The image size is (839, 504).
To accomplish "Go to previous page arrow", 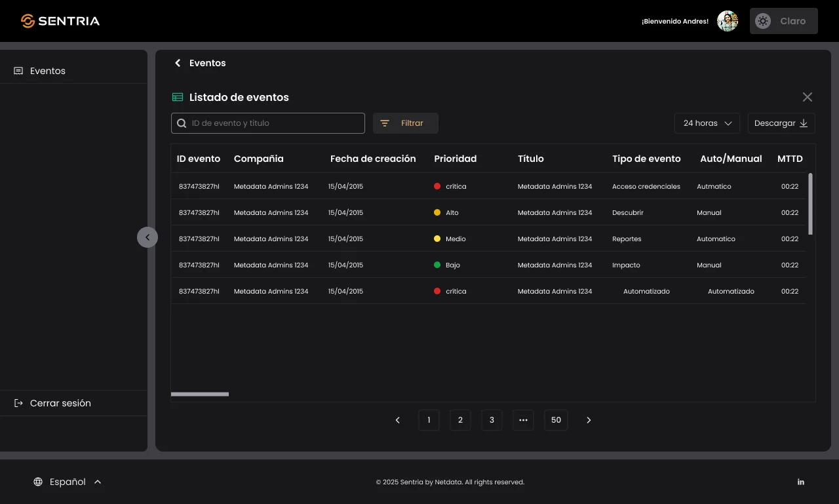I will (397, 420).
